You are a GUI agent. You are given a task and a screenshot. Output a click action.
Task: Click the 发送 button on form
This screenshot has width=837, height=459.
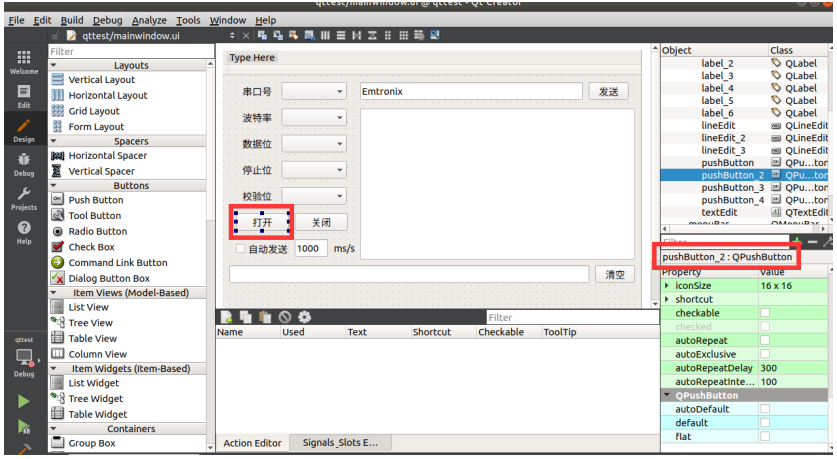pos(609,91)
